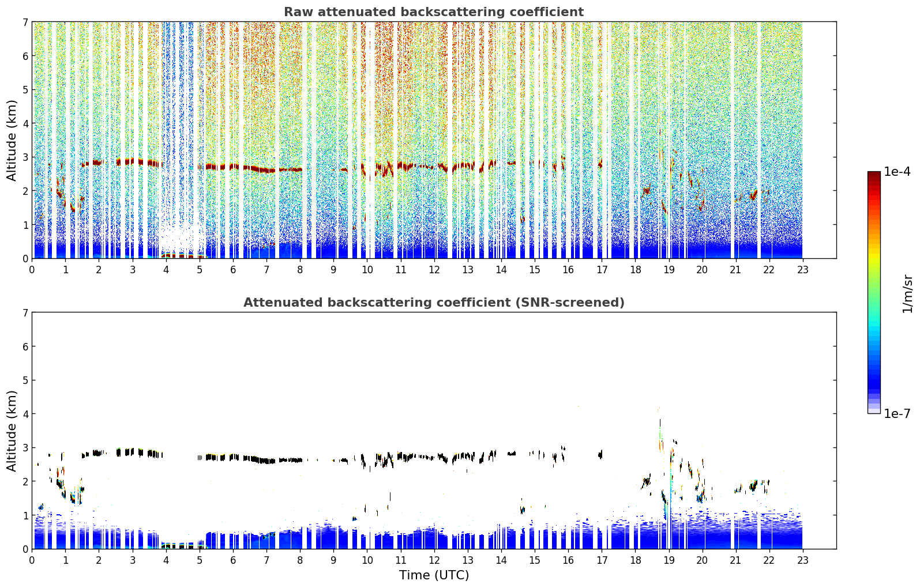Click time tick '23' under the SNR-screened plot

pyautogui.click(x=803, y=560)
